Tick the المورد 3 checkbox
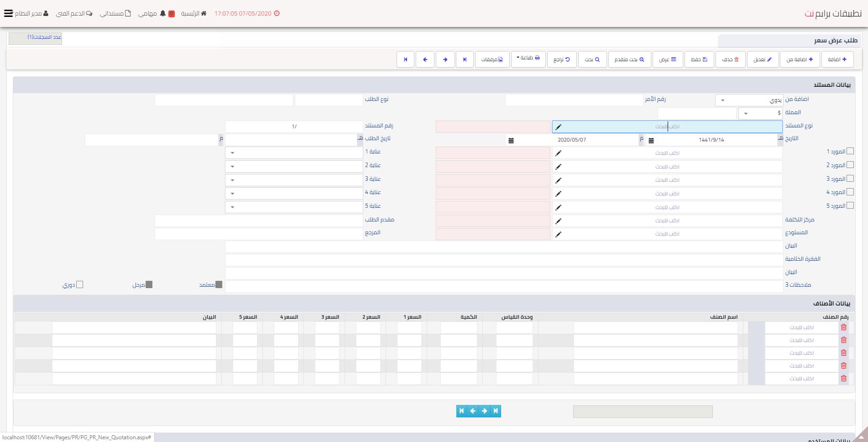Screen dimensions: 868x442 point(850,179)
